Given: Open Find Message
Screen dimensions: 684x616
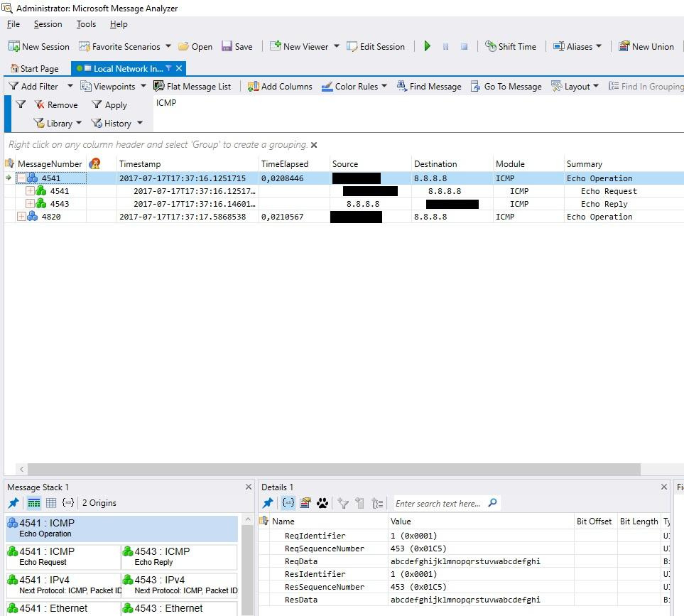Looking at the screenshot, I should (x=429, y=87).
